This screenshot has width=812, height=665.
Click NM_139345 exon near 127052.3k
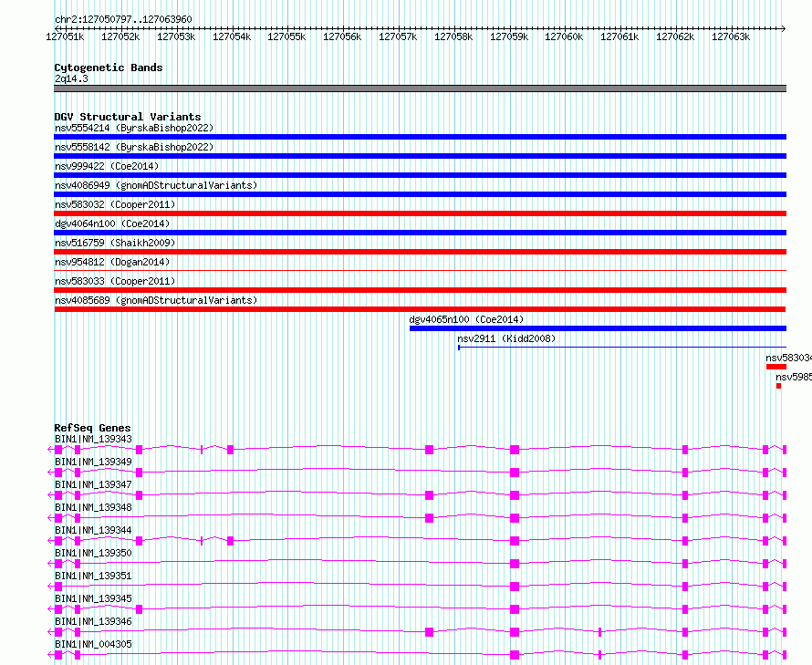(x=139, y=609)
